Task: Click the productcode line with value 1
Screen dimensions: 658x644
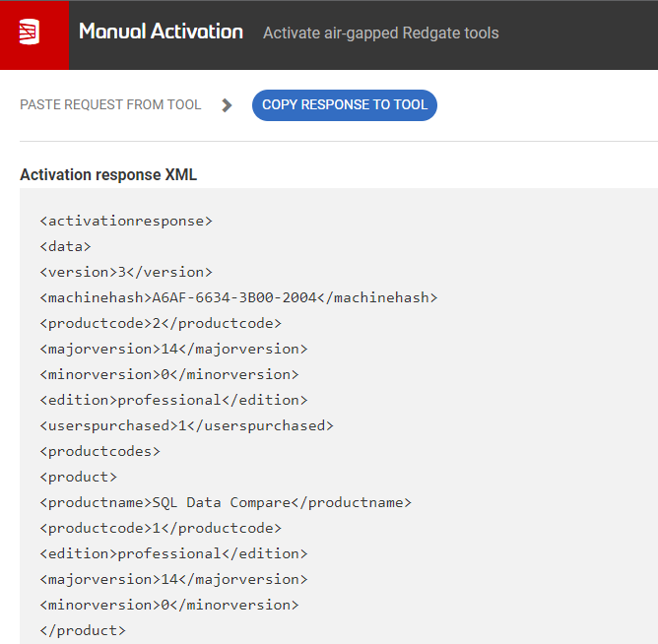Action: point(161,528)
